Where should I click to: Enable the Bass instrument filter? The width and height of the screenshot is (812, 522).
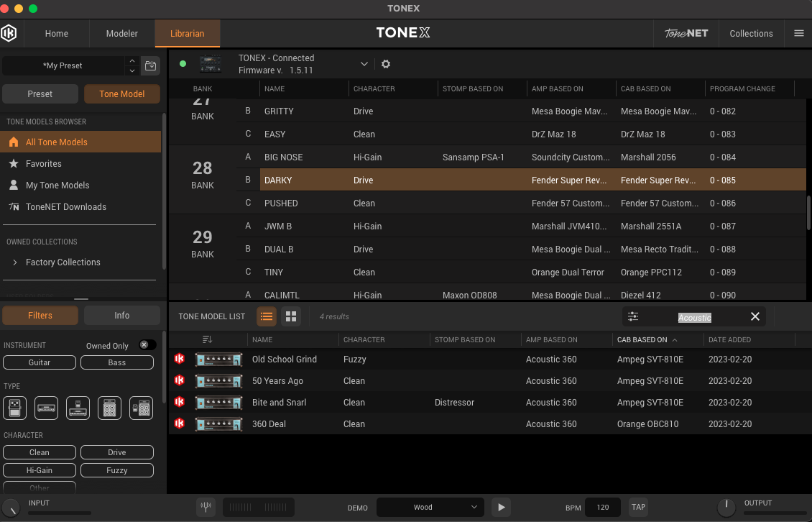(x=116, y=362)
